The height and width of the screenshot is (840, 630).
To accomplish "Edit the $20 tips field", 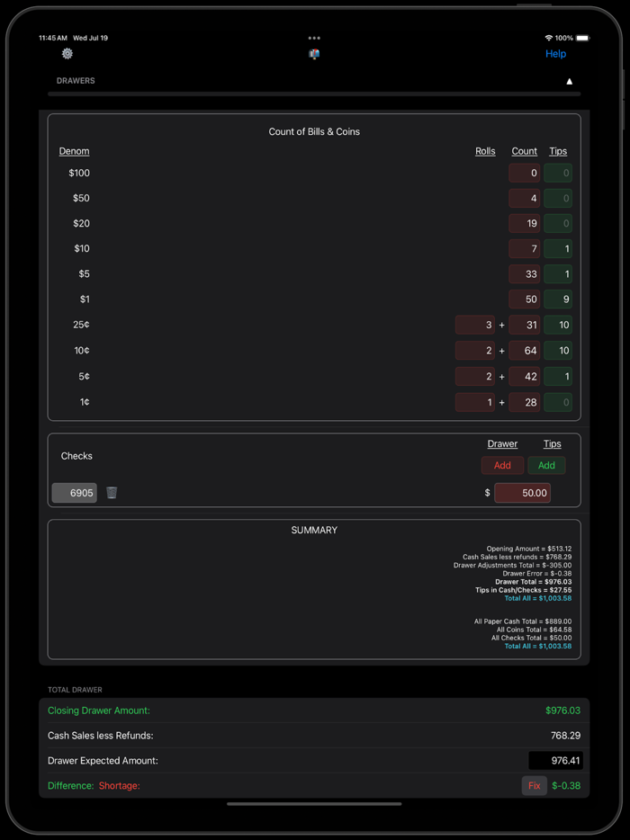I will pos(558,223).
